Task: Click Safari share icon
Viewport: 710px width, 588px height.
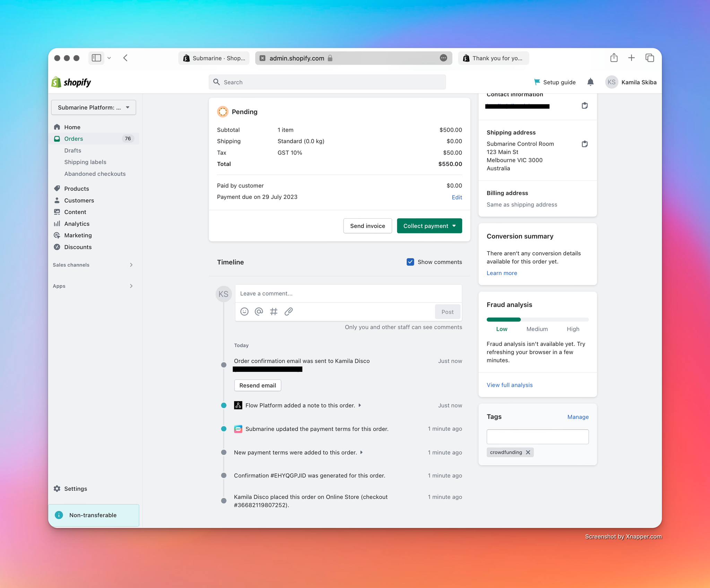Action: pos(614,58)
